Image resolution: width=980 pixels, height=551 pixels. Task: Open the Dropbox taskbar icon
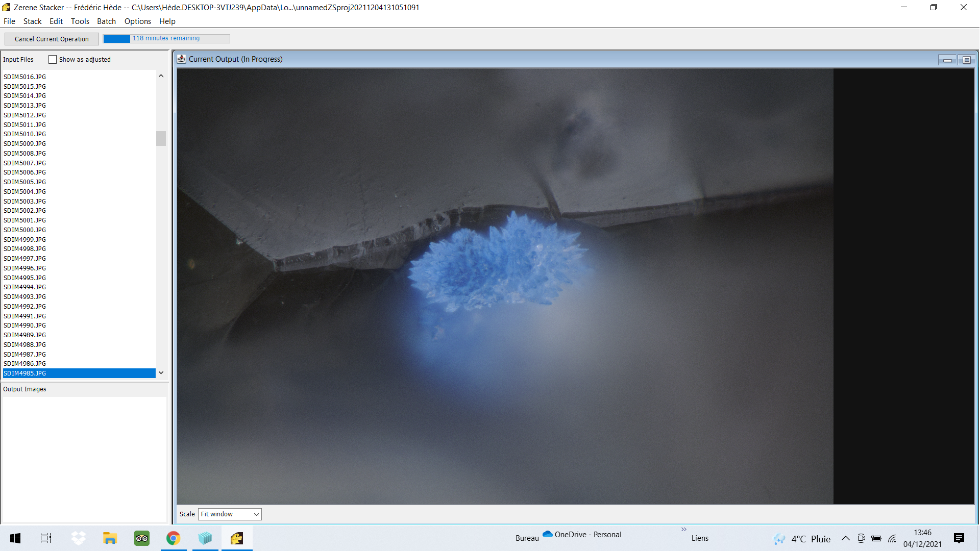(x=78, y=538)
